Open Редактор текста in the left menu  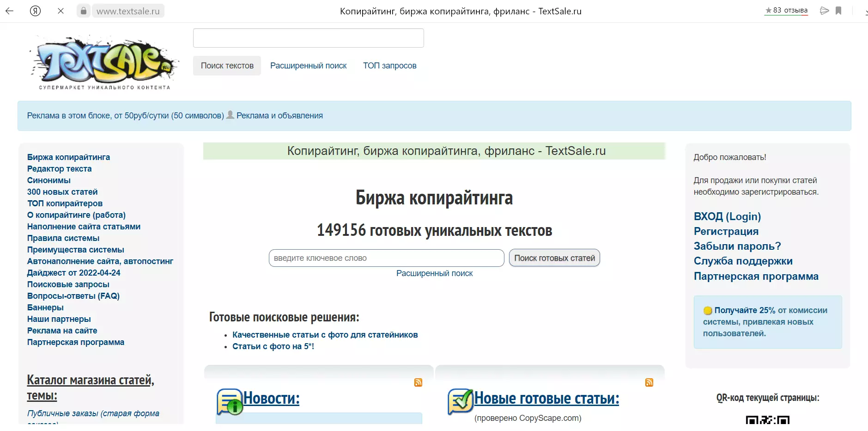(x=59, y=169)
